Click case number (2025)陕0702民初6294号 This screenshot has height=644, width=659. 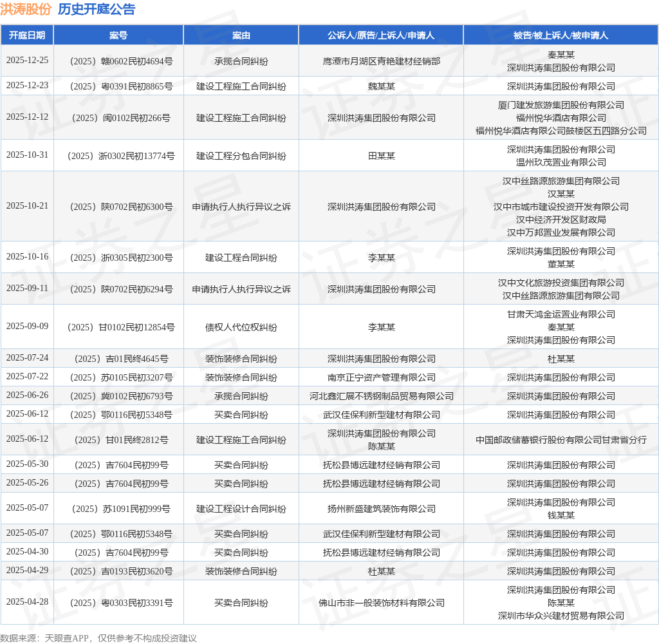[121, 289]
